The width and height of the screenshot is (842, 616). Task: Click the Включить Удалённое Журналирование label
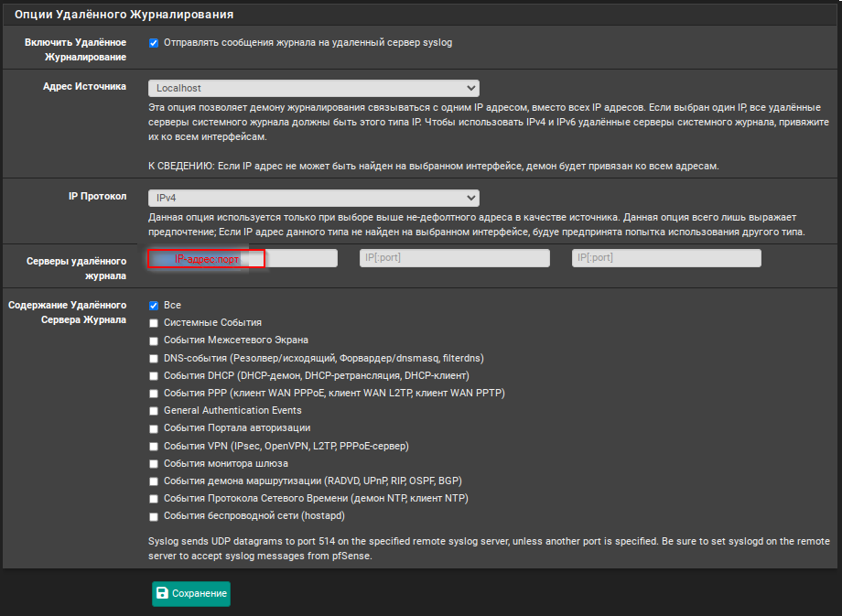[75, 49]
